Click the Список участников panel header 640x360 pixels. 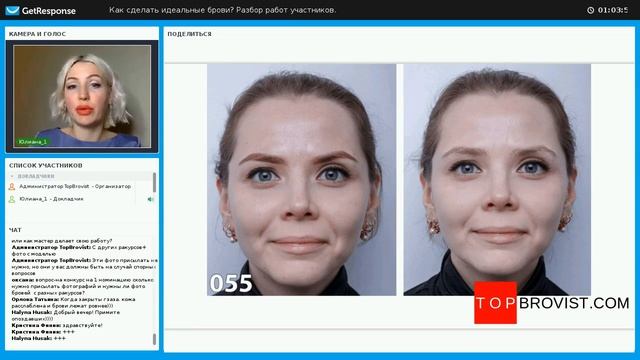46,165
